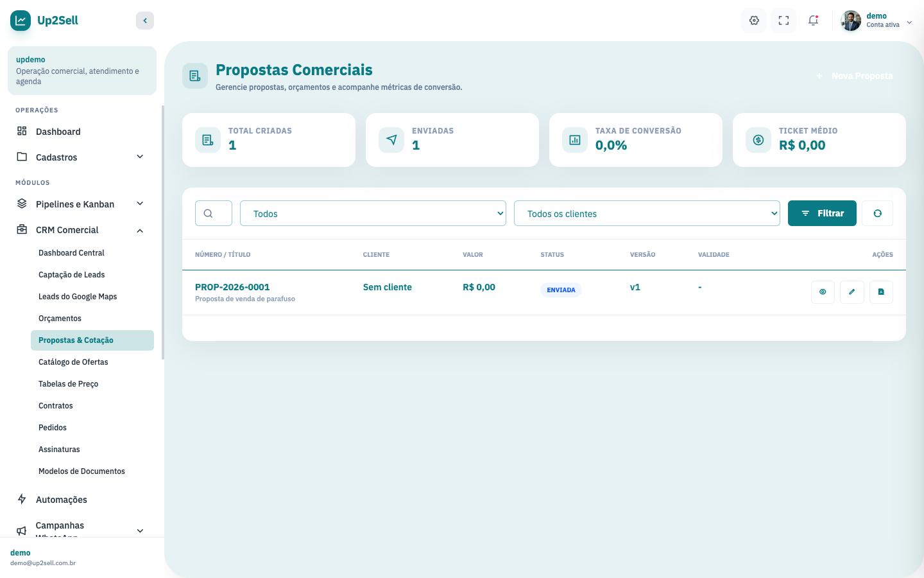The image size is (924, 578).
Task: Click the Propostas Comerciais header icon
Action: click(x=195, y=76)
